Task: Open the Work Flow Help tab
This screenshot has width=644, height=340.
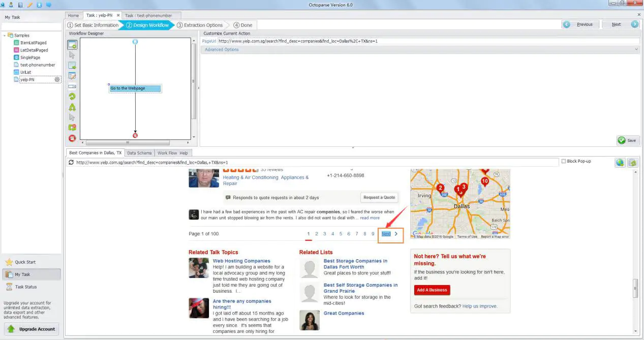Action: pyautogui.click(x=173, y=153)
